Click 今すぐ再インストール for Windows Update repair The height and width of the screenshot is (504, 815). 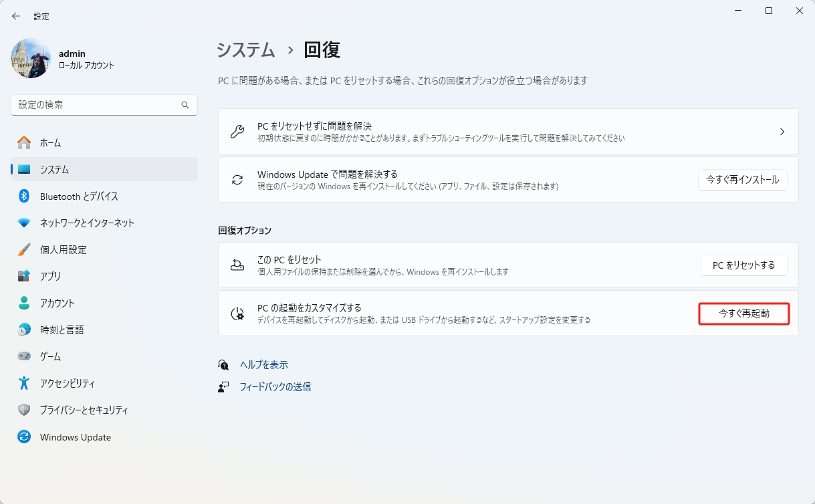click(x=742, y=179)
